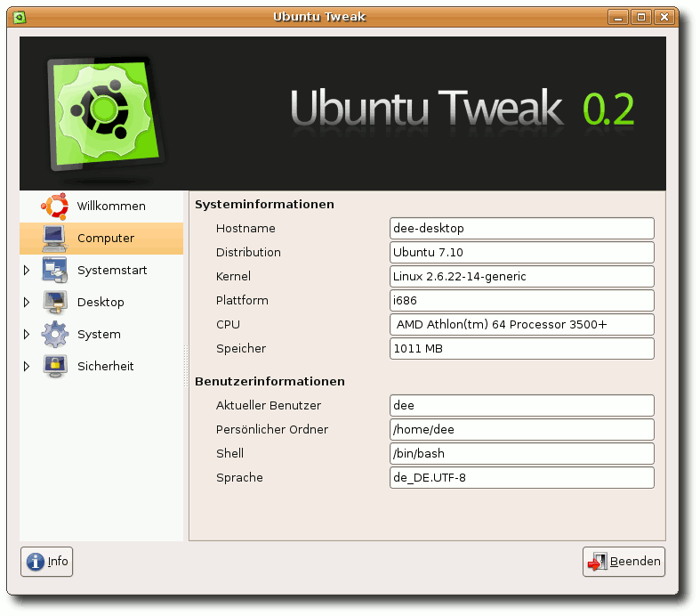Click the Ubuntu Tweak title bar icon

[x=20, y=18]
